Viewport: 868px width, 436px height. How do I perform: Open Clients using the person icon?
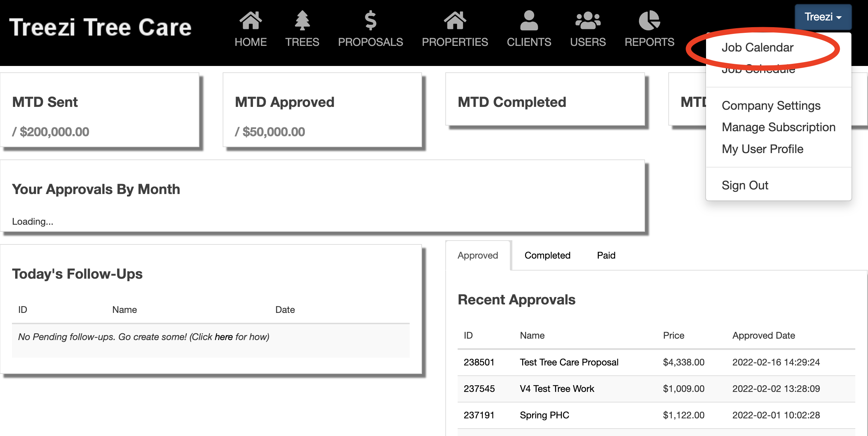pyautogui.click(x=529, y=20)
